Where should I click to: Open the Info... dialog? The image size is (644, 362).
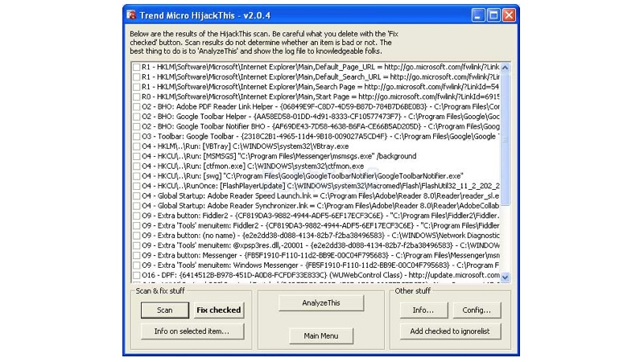(x=423, y=311)
